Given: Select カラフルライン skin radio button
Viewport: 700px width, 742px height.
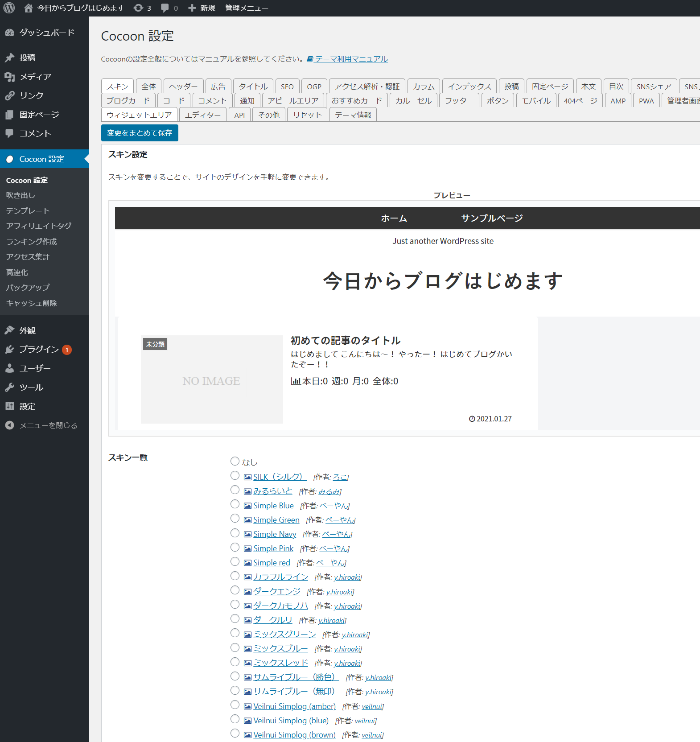Looking at the screenshot, I should [235, 576].
